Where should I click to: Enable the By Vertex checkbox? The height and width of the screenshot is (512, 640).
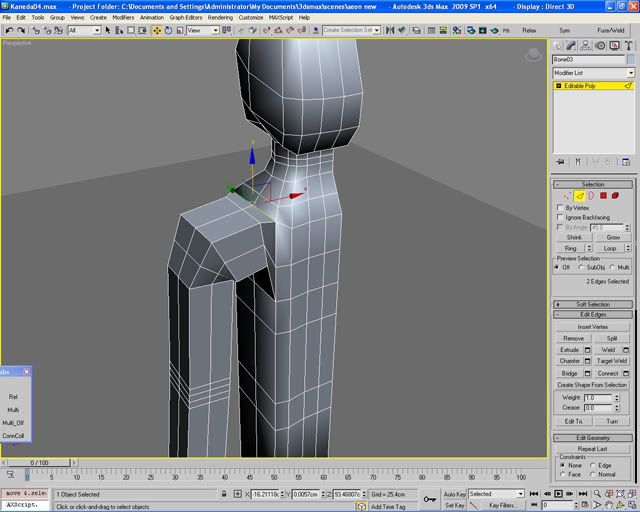pyautogui.click(x=558, y=208)
